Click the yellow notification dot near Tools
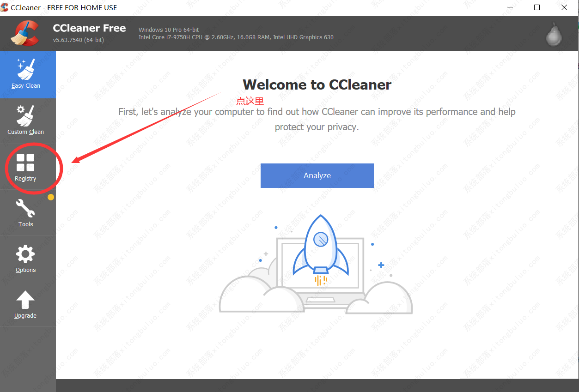The width and height of the screenshot is (579, 392). [51, 197]
